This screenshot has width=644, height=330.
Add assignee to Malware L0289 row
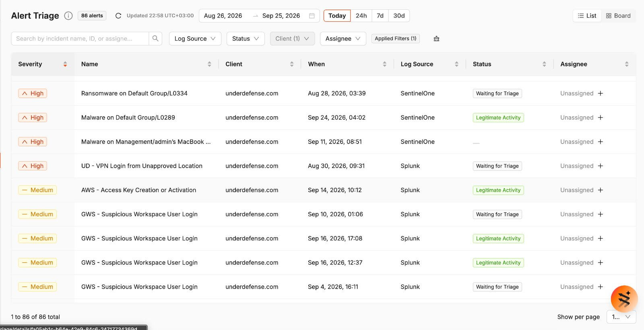(601, 117)
